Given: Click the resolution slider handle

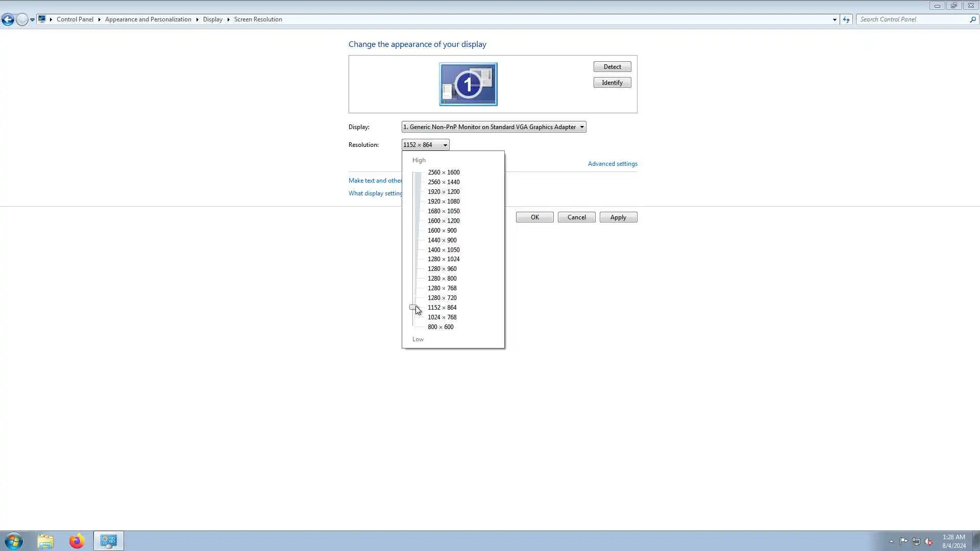Looking at the screenshot, I should coord(413,308).
